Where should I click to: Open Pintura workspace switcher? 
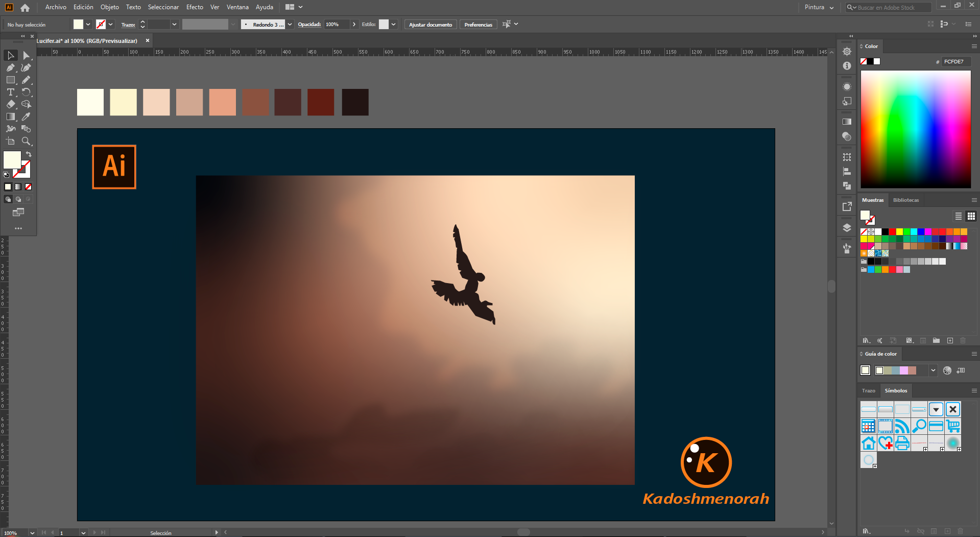(819, 7)
